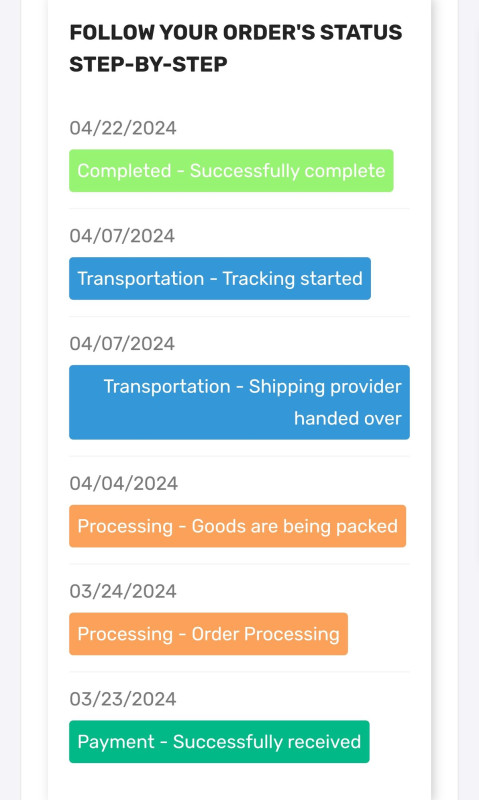Image resolution: width=479 pixels, height=800 pixels.
Task: Open the Transportation - Shipping provider handed over badge
Action: 239,402
